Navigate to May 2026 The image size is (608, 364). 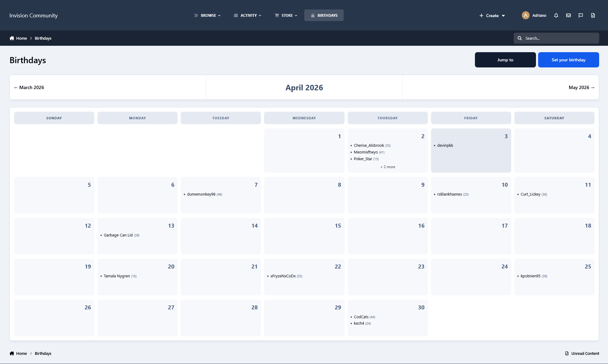tap(581, 87)
